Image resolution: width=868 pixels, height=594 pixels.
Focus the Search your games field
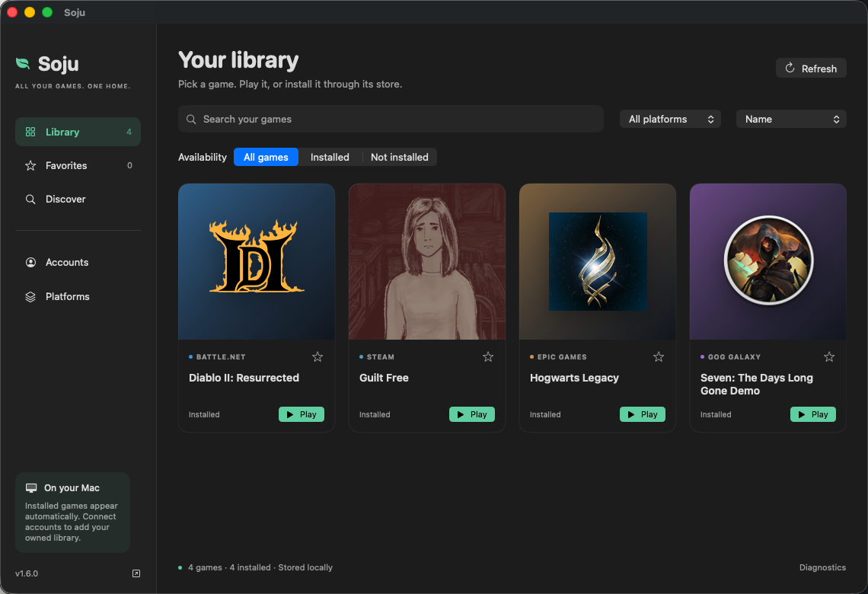(x=391, y=119)
